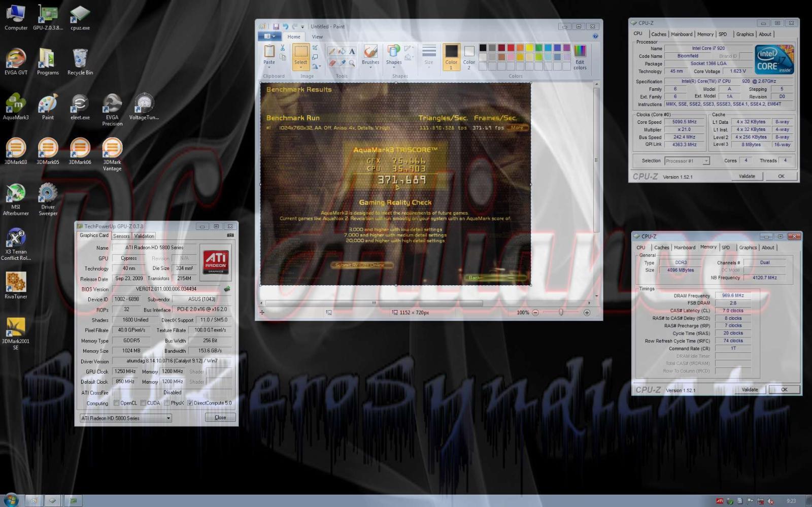Toggle the CUDA checkbox in GPU-Z
Viewport: 812px width, 507px height.
point(143,403)
